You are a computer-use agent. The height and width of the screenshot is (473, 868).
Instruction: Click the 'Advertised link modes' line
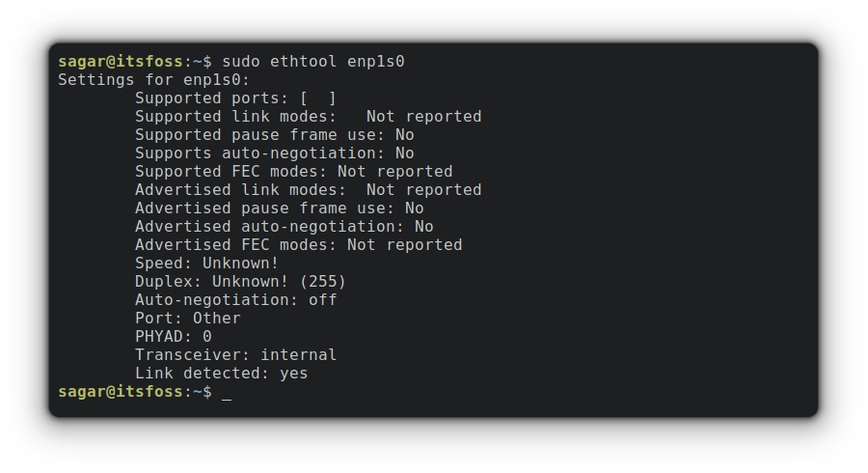(x=308, y=190)
